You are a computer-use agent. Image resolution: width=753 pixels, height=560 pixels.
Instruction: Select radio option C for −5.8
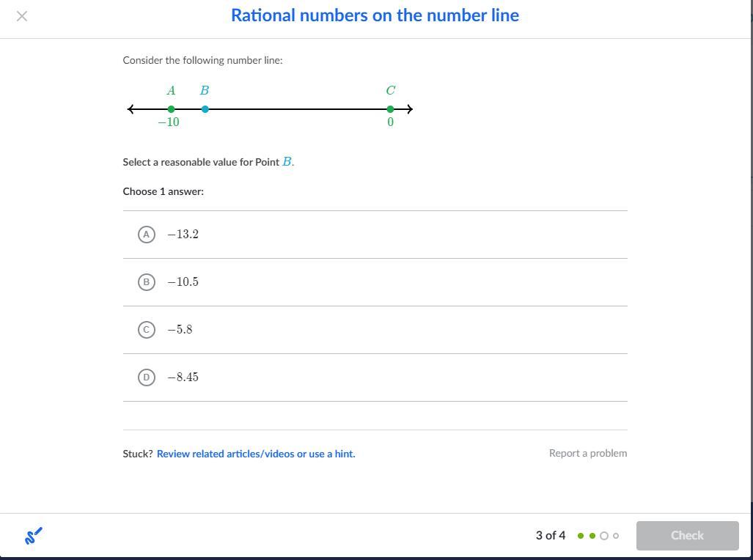point(147,329)
